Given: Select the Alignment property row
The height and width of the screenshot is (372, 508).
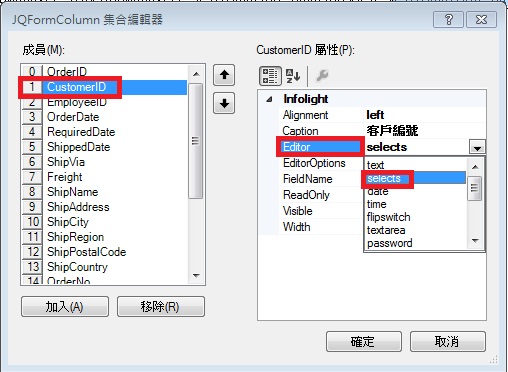Looking at the screenshot, I should [383, 115].
